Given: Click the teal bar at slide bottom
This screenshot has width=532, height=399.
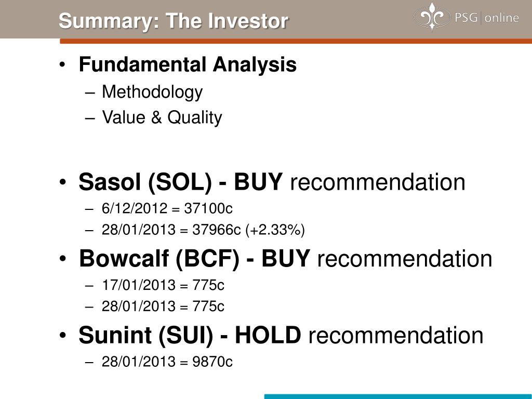Looking at the screenshot, I should coord(398,396).
